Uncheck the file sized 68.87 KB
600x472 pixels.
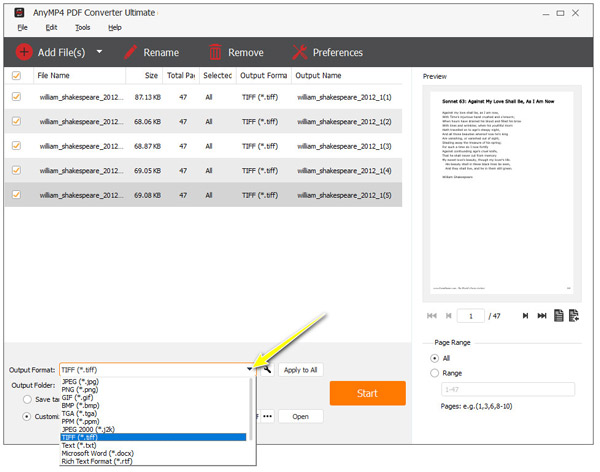tap(16, 146)
